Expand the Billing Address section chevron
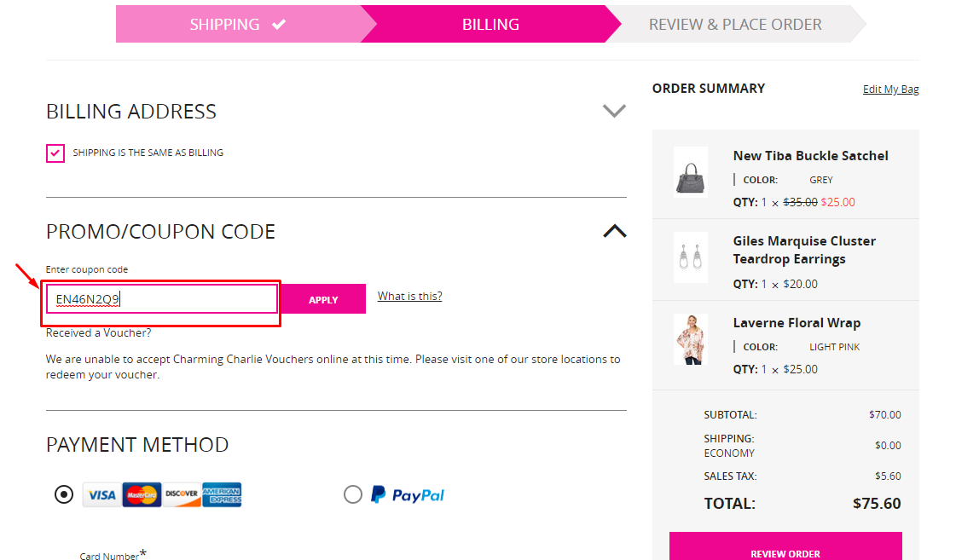The image size is (956, 560). pos(614,111)
